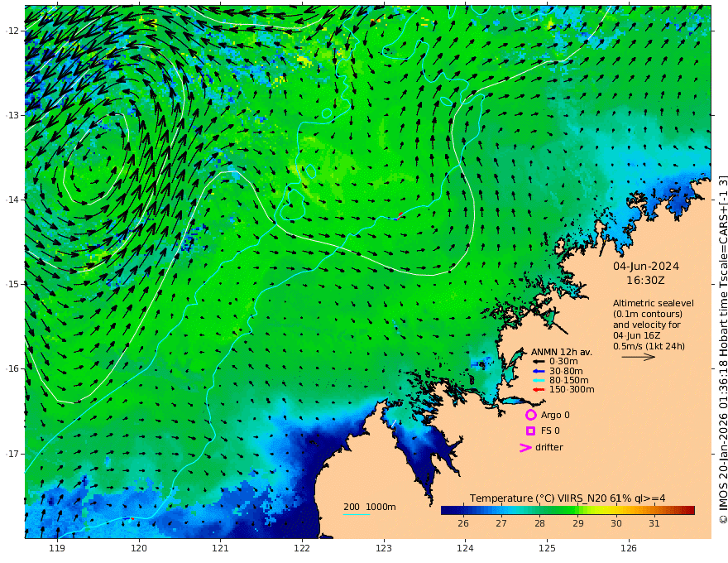Click the 'ANMN 12h av.' legend heading
This screenshot has width=728, height=563.
tap(562, 352)
